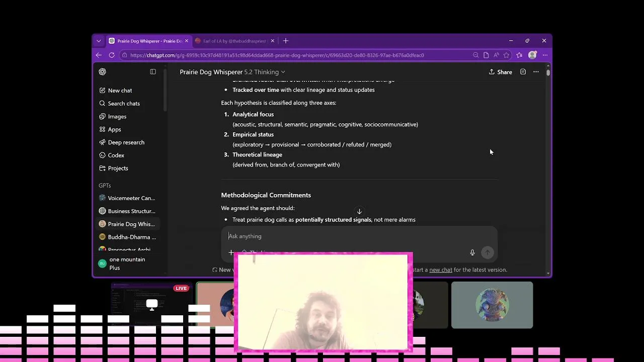Select the Prairie Dog Whis... GPT

pos(127,224)
